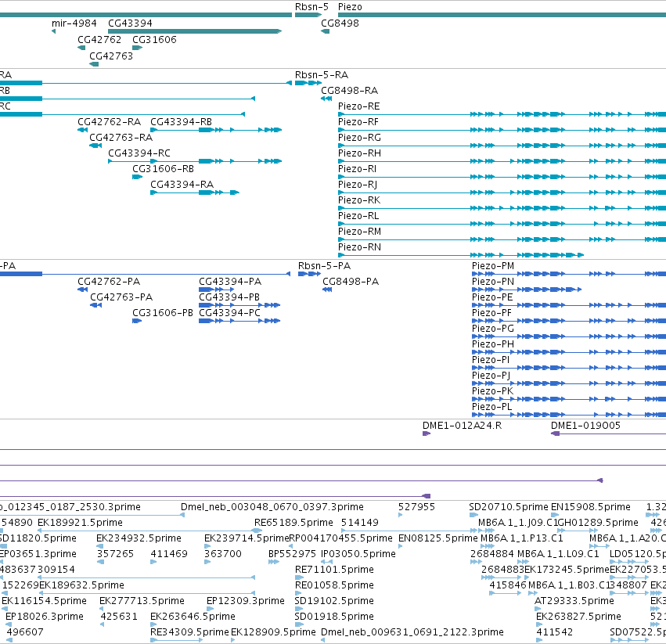Select protein Piezo-PF
Image resolution: width=666 pixels, height=644 pixels.
[491, 313]
